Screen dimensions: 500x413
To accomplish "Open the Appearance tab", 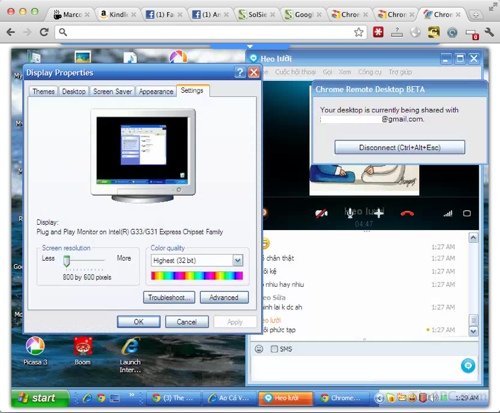I will tap(156, 91).
